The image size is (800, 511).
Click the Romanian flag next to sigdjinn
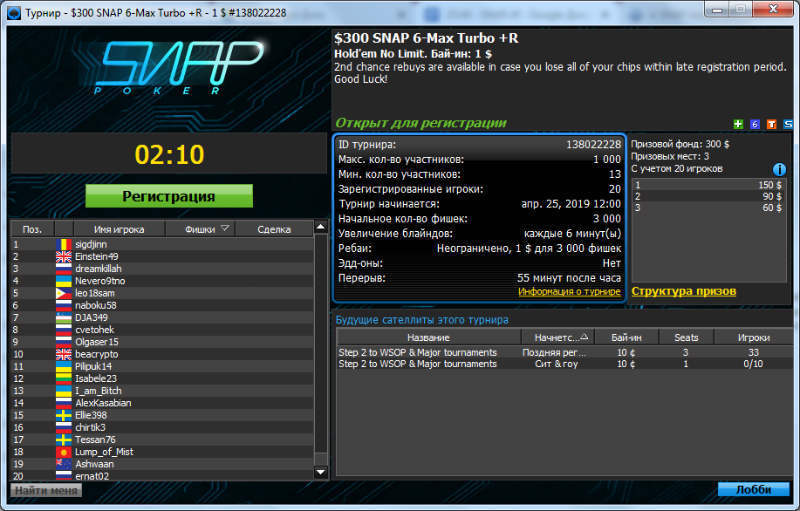(x=64, y=244)
